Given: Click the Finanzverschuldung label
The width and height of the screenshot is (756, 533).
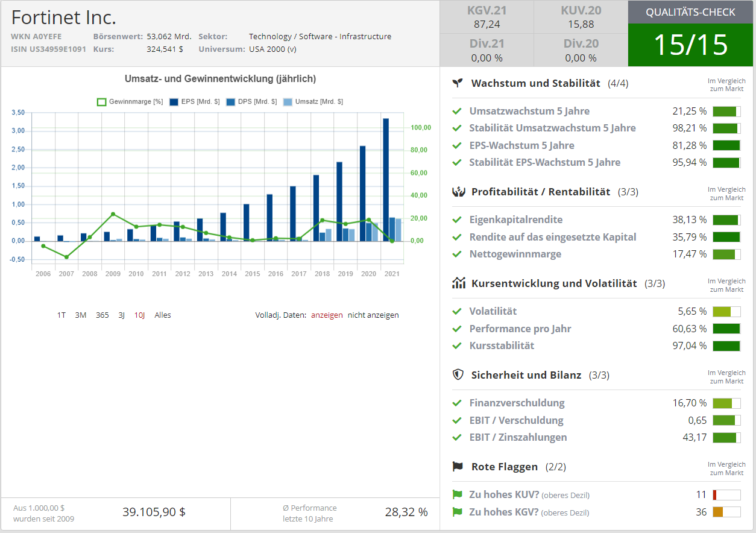Looking at the screenshot, I should coord(517,403).
